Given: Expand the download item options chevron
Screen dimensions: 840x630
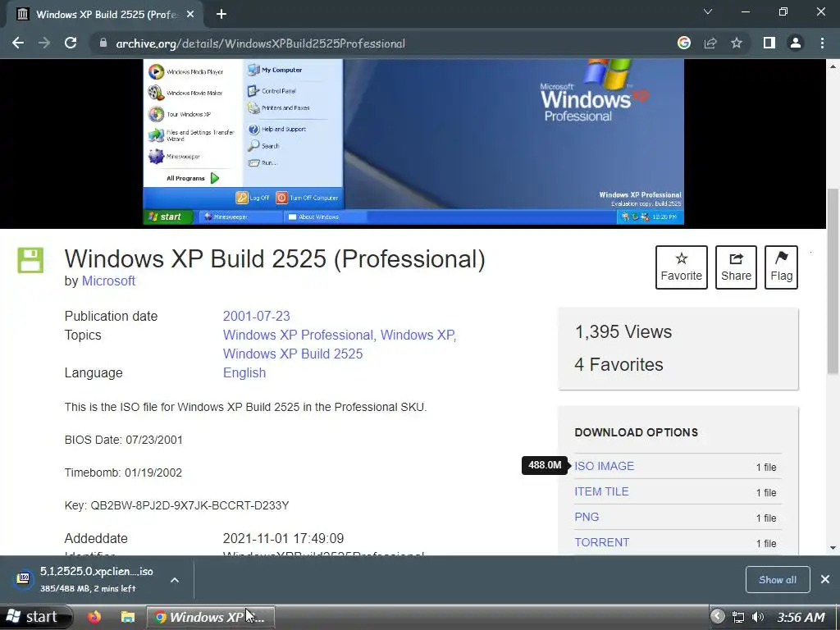Looking at the screenshot, I should tap(175, 580).
